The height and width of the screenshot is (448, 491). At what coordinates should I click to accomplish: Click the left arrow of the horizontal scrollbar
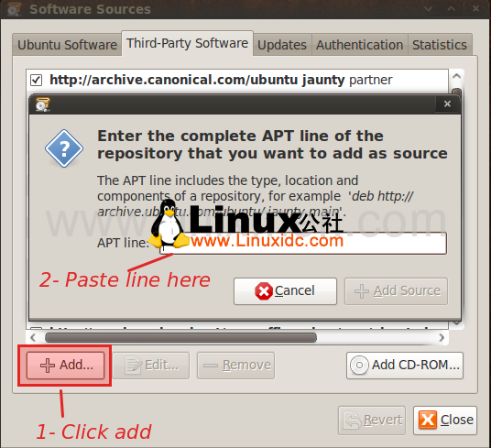tap(33, 338)
